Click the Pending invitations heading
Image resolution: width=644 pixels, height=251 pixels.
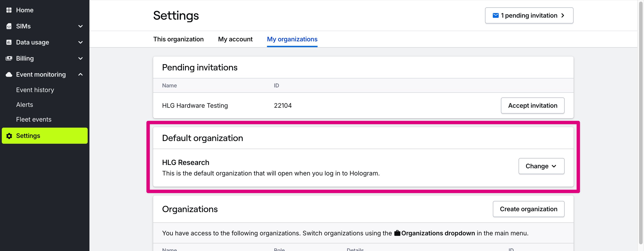[x=199, y=67]
